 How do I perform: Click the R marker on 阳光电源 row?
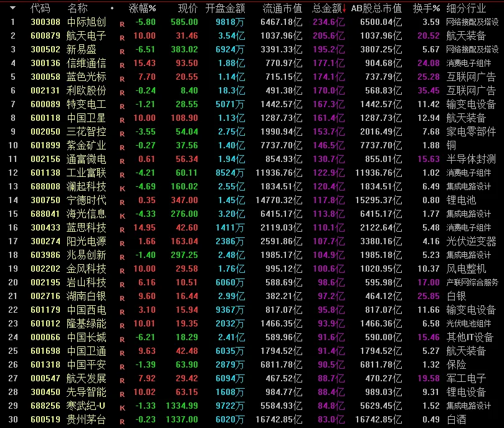122,244
